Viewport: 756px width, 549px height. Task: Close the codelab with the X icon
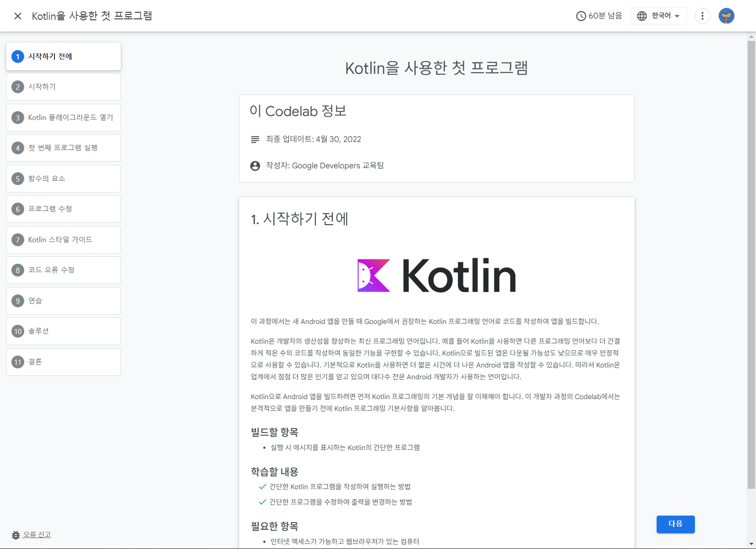tap(18, 16)
